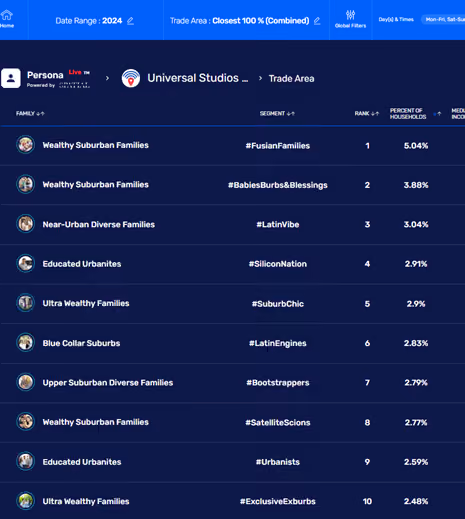Select the #SuburbChic segment
This screenshot has width=465, height=519.
coord(278,304)
